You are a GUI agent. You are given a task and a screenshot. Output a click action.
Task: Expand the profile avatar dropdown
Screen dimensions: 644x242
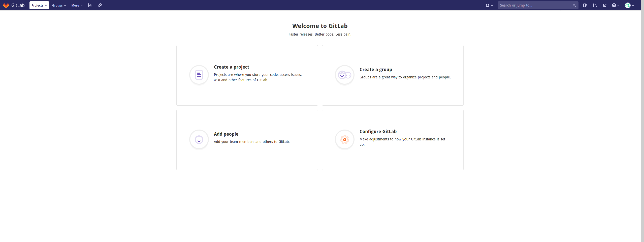click(x=629, y=5)
